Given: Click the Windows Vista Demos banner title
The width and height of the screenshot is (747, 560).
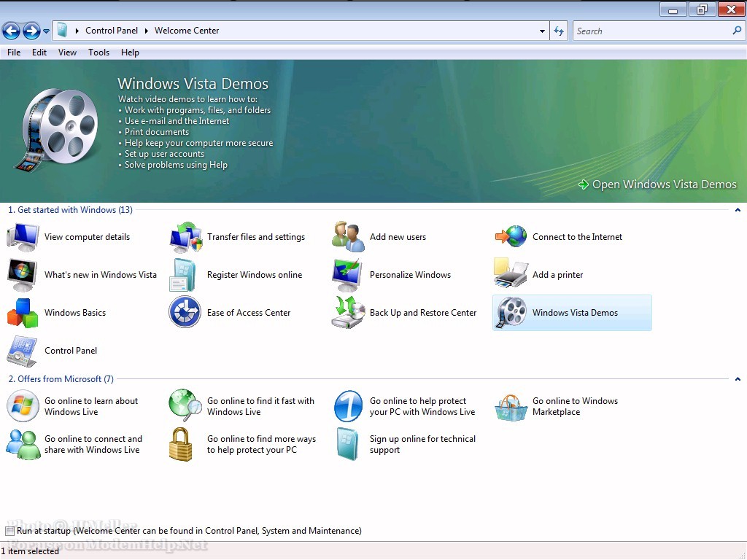Looking at the screenshot, I should [193, 84].
